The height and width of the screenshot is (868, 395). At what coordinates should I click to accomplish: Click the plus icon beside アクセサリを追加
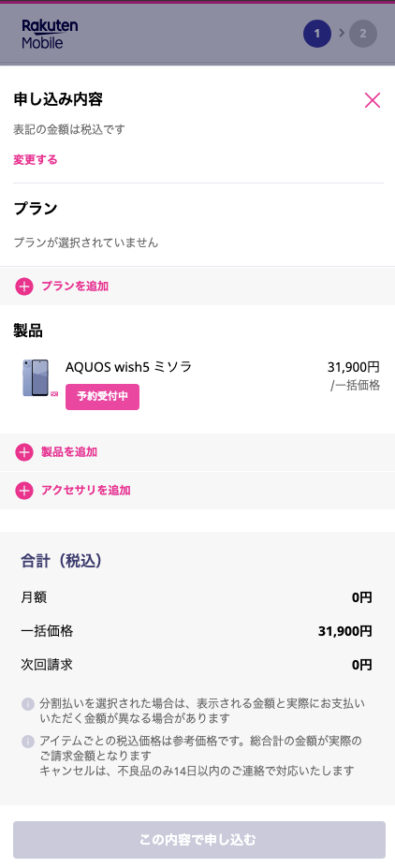pos(24,491)
